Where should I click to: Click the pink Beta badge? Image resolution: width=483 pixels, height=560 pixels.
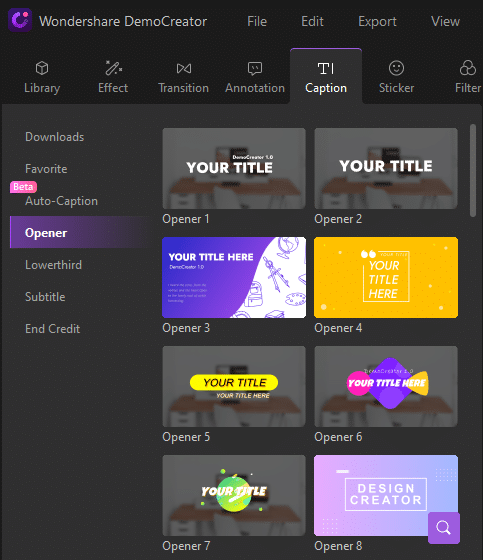[x=23, y=187]
